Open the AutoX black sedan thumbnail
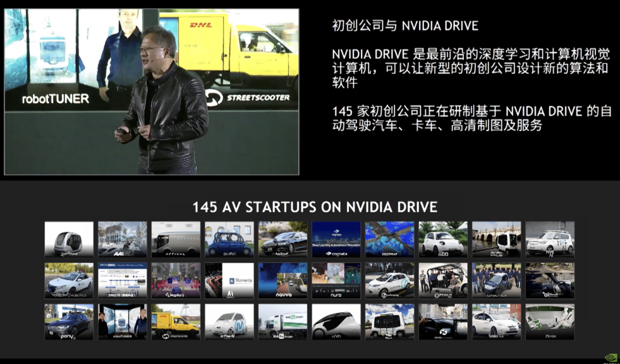 pos(282,239)
